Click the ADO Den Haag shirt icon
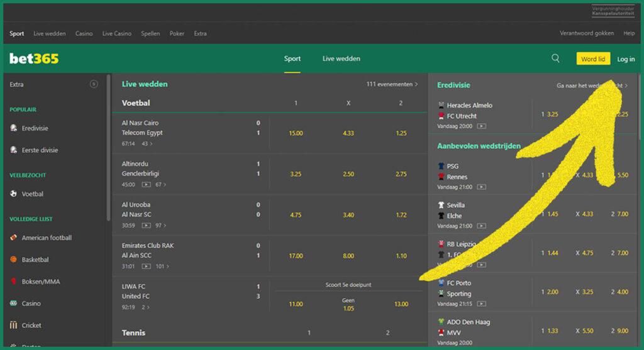 441,322
